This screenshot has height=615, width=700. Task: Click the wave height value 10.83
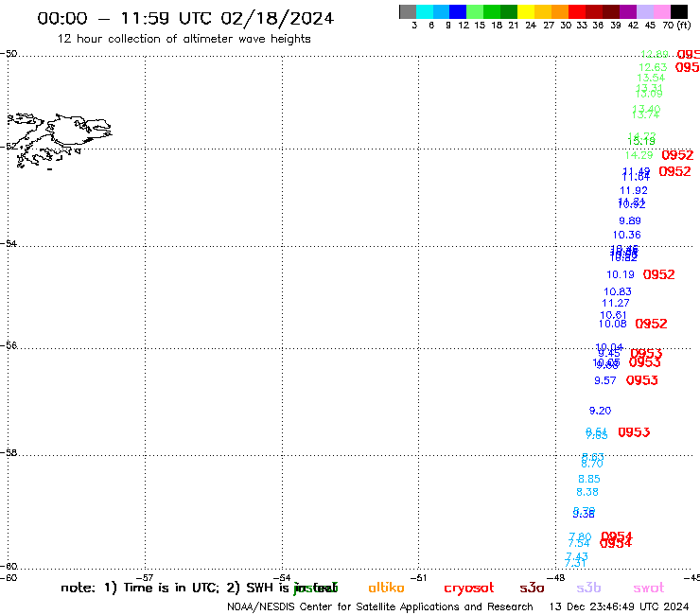tap(618, 291)
